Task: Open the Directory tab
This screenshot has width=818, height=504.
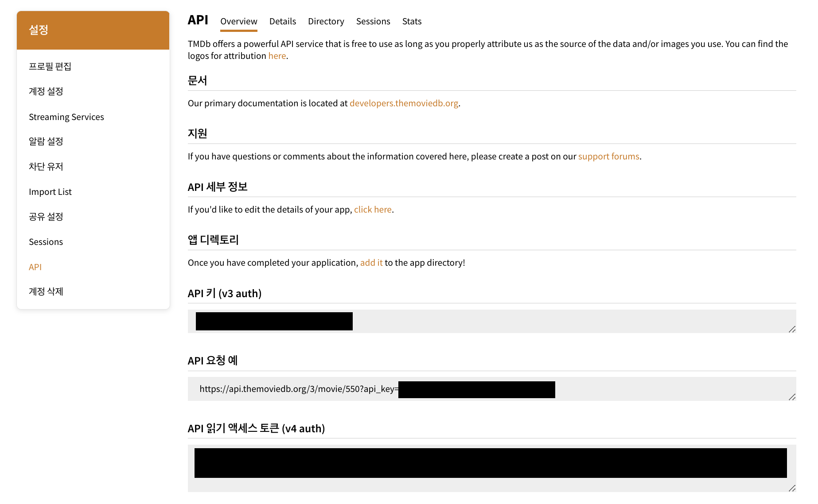Action: tap(326, 21)
